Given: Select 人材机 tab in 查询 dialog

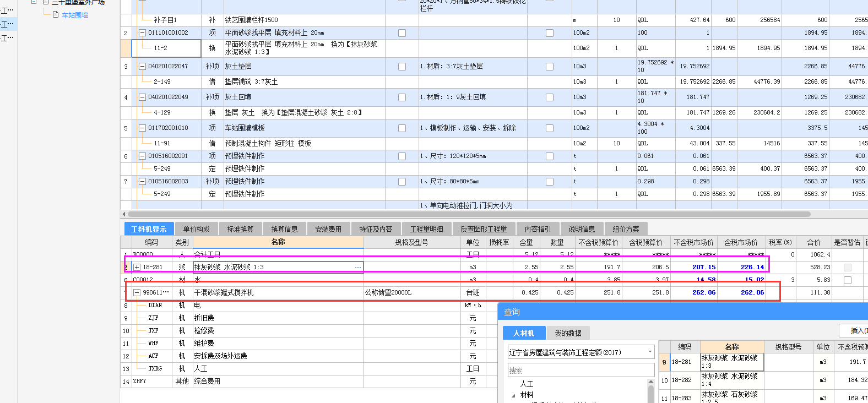Looking at the screenshot, I should point(524,333).
